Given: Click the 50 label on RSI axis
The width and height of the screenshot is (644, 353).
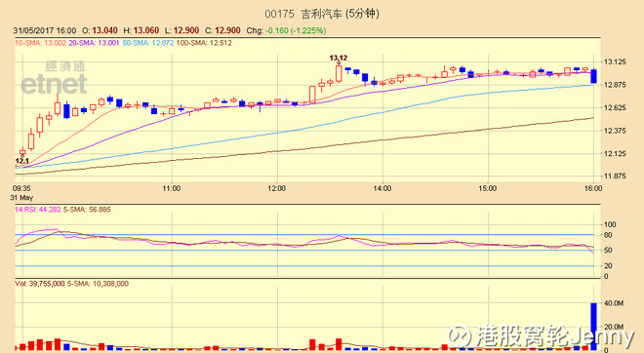Looking at the screenshot, I should pos(608,250).
